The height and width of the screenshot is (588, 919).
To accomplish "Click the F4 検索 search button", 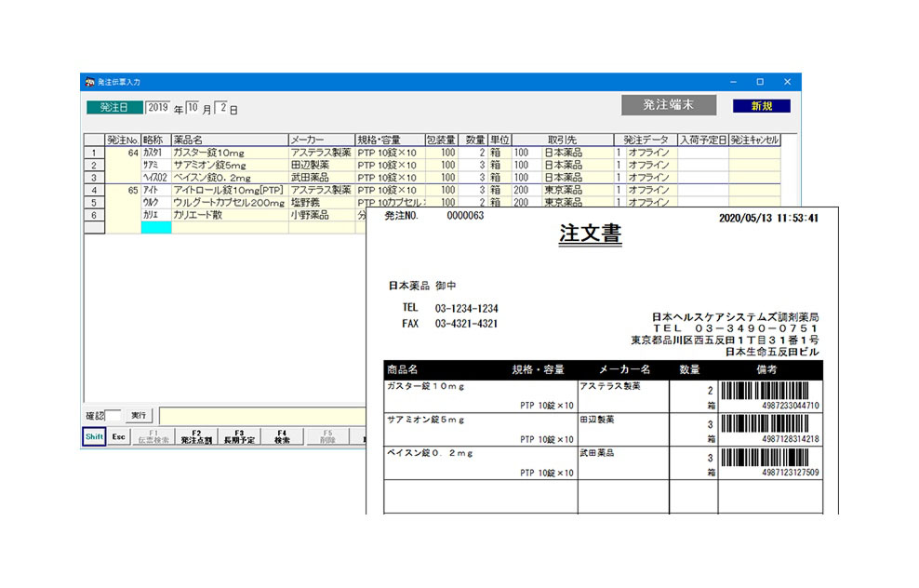I will [x=282, y=437].
